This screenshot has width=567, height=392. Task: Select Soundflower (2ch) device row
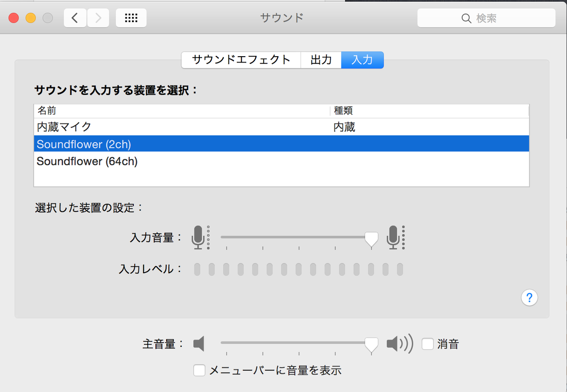click(282, 144)
